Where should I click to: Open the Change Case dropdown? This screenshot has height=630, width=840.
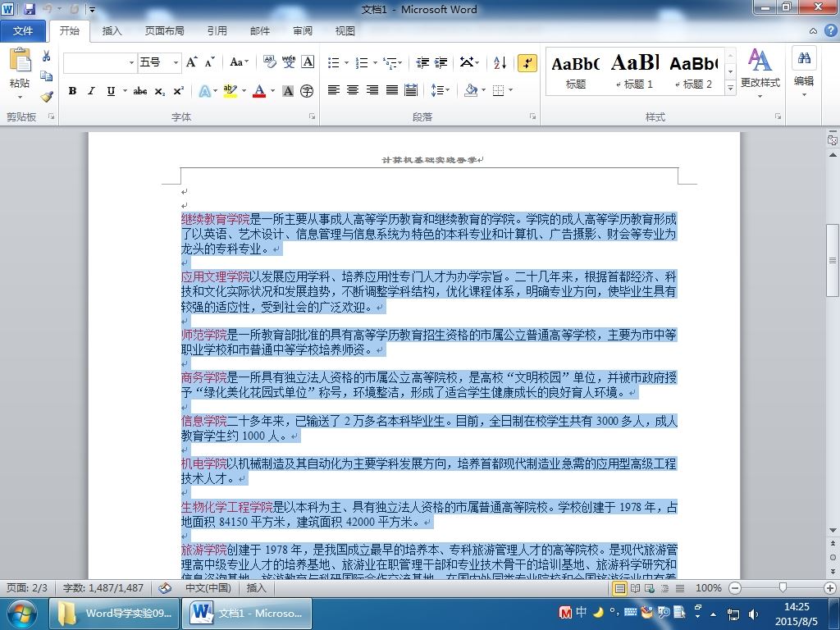pyautogui.click(x=239, y=62)
